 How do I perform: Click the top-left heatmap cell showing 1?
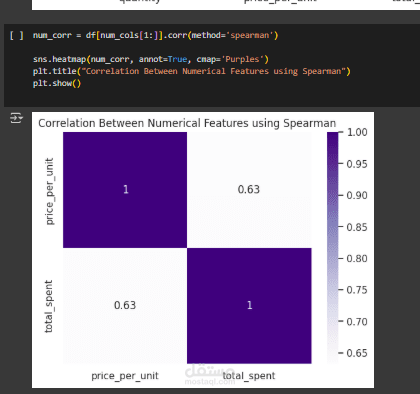pos(125,190)
